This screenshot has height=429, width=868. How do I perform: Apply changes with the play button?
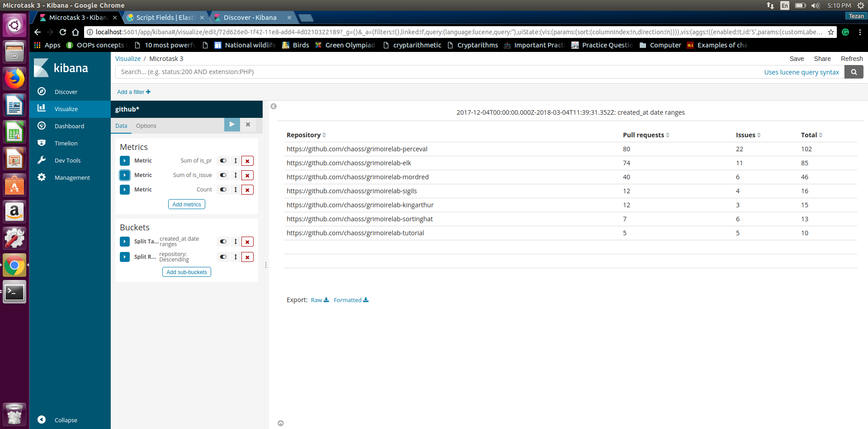pyautogui.click(x=232, y=125)
